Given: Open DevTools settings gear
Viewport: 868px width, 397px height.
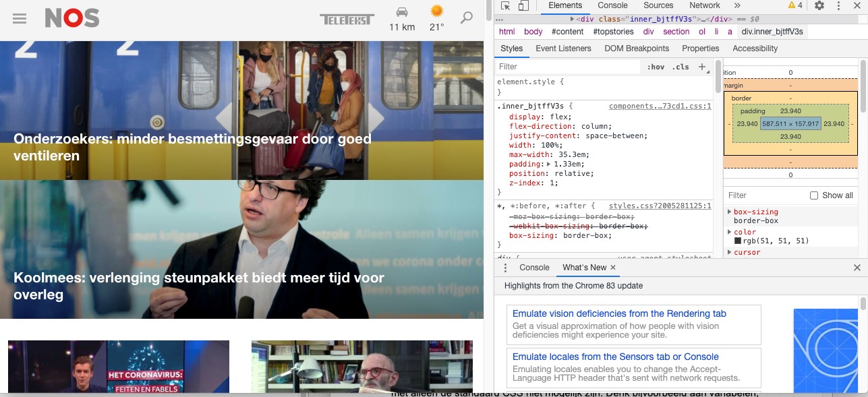Looking at the screenshot, I should click(819, 5).
